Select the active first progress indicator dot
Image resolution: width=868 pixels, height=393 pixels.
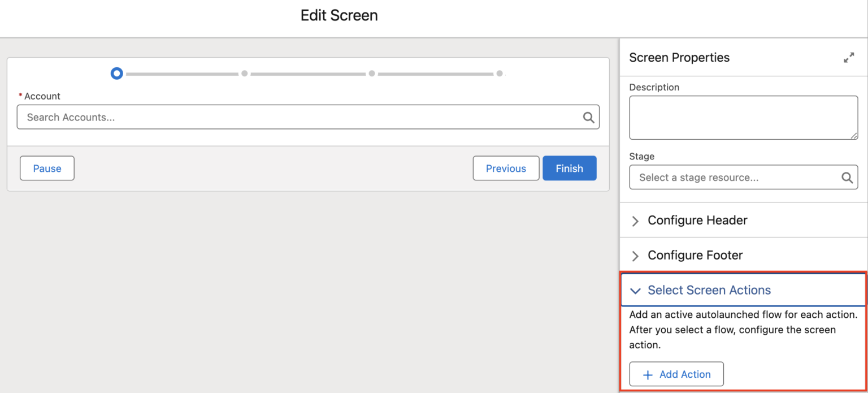pyautogui.click(x=116, y=73)
